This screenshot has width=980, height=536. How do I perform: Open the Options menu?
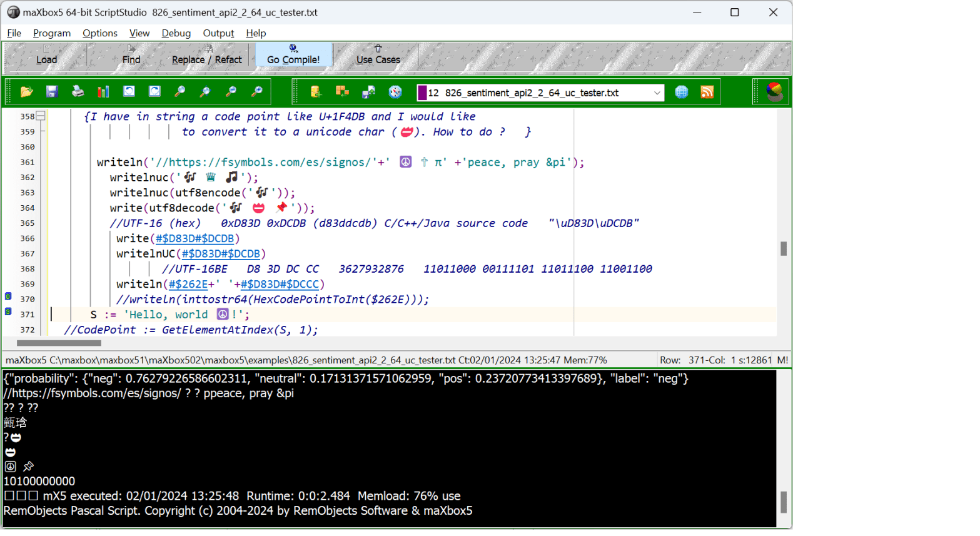pos(99,33)
